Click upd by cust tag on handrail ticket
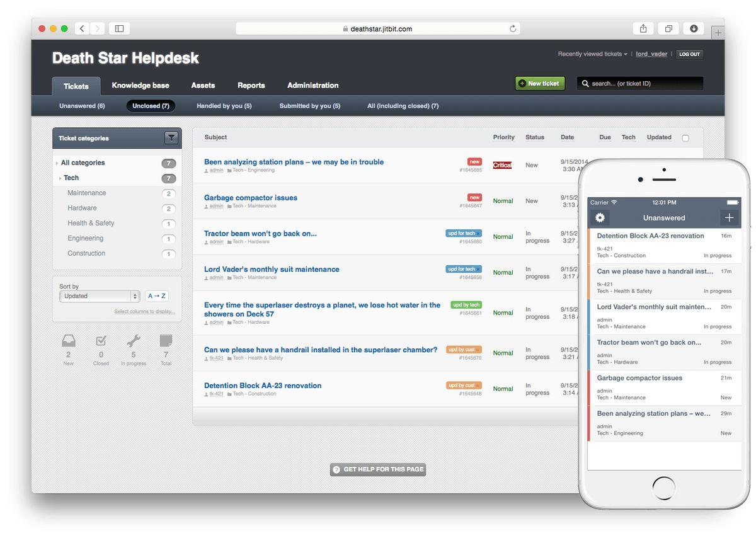The image size is (756, 538). 464,350
